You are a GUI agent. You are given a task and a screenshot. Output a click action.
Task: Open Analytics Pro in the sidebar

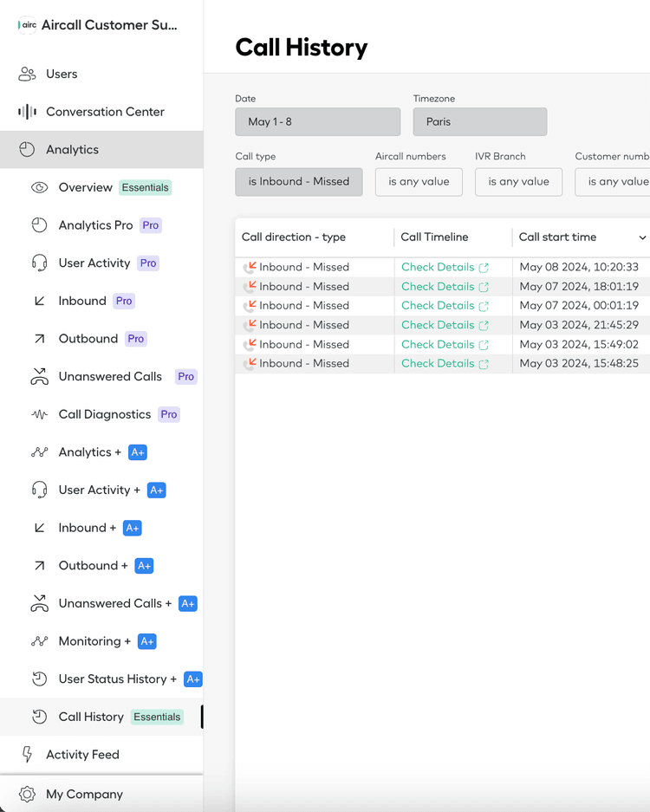[x=95, y=225]
